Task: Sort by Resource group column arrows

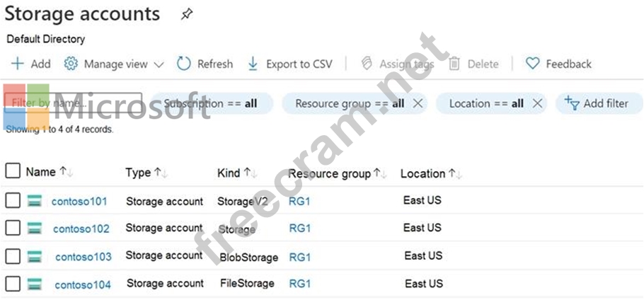Action: point(380,173)
